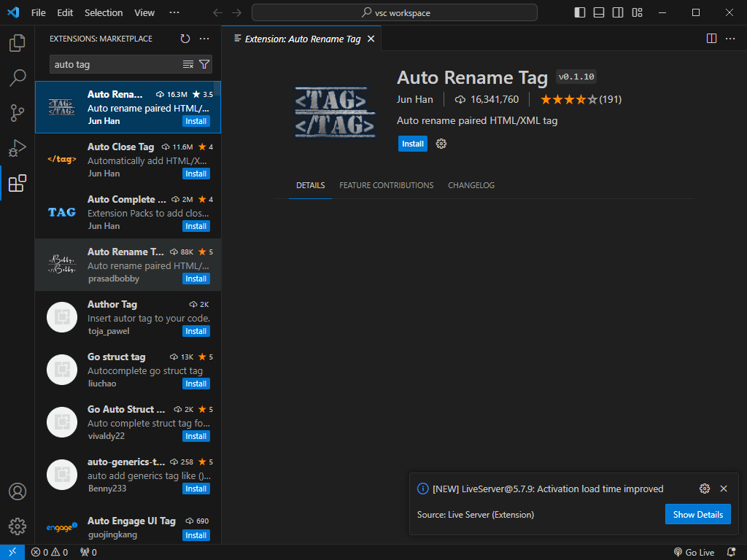Install the Auto Close Tag extension

tap(196, 174)
